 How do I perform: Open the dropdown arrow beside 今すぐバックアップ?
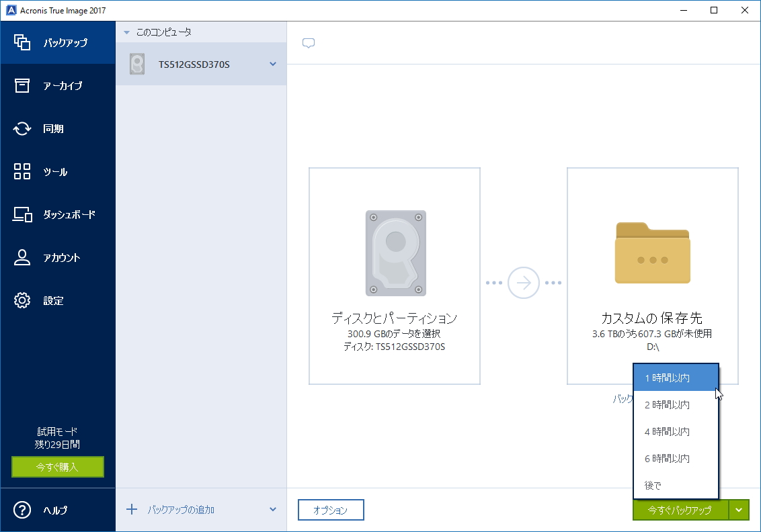739,511
